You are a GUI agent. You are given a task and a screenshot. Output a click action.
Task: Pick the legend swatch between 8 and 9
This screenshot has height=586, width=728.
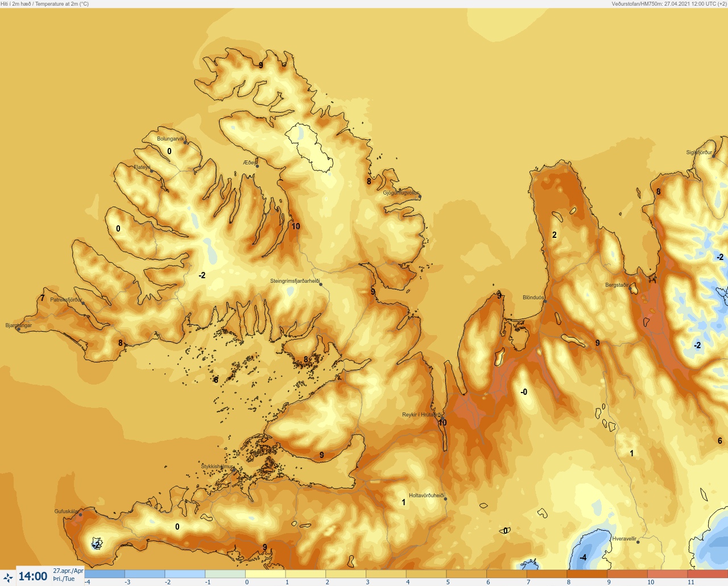587,574
